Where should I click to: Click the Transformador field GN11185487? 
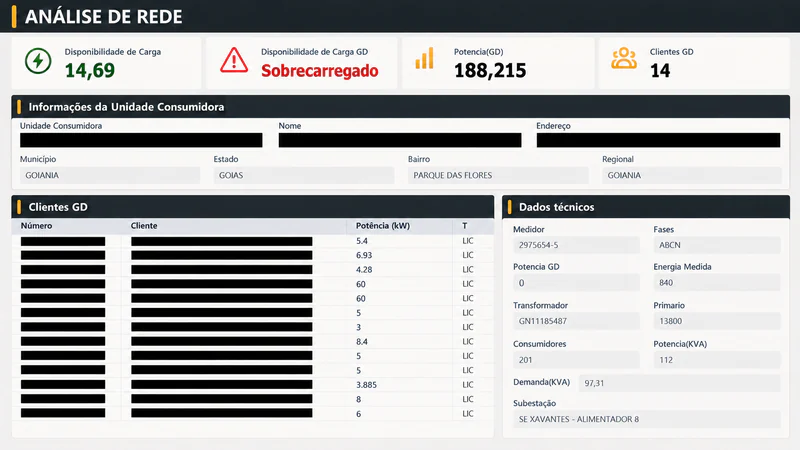pos(576,321)
